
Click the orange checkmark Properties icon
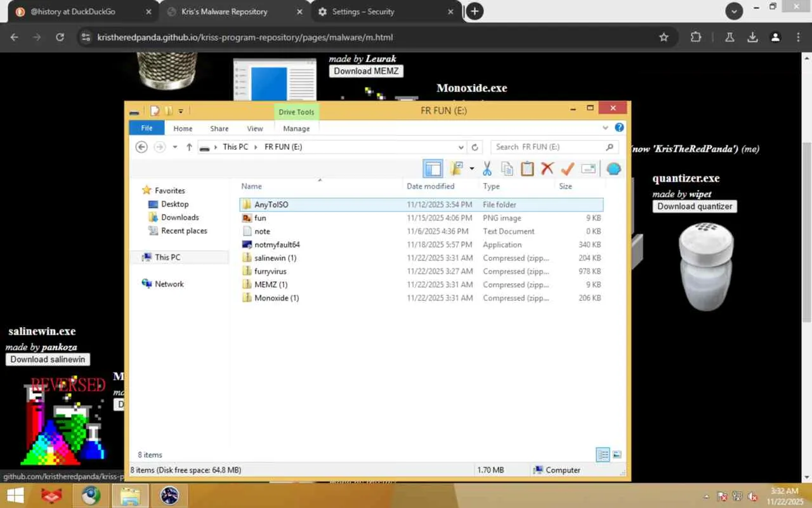pyautogui.click(x=568, y=168)
